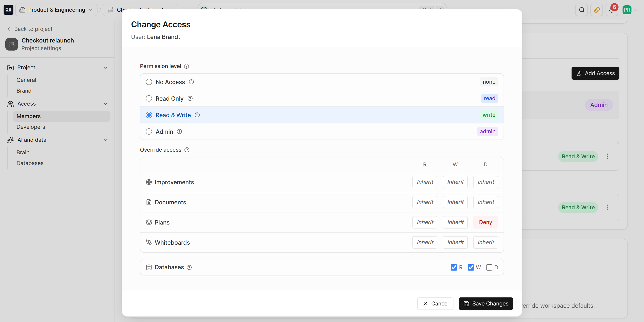Collapse the AI and data section
This screenshot has width=644, height=322.
click(x=106, y=140)
